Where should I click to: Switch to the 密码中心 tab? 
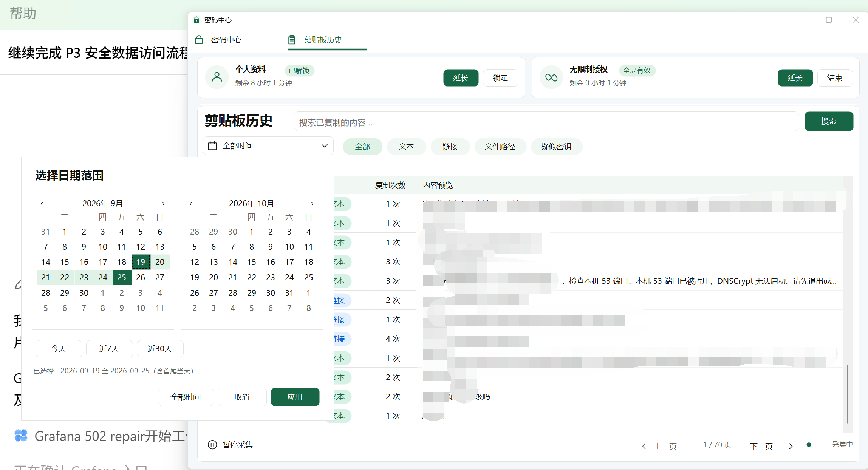click(x=226, y=40)
